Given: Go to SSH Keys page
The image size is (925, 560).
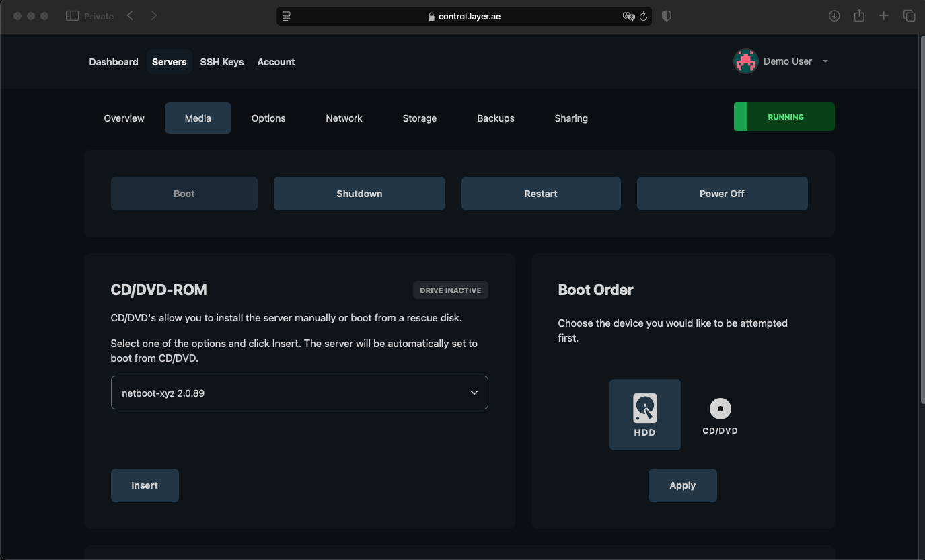Looking at the screenshot, I should click(222, 62).
